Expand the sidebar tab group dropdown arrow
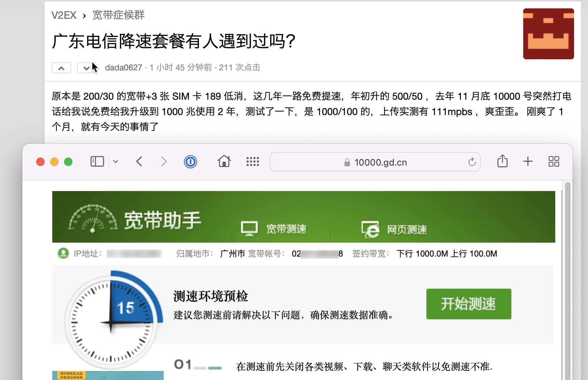The height and width of the screenshot is (380, 588). [x=116, y=161]
